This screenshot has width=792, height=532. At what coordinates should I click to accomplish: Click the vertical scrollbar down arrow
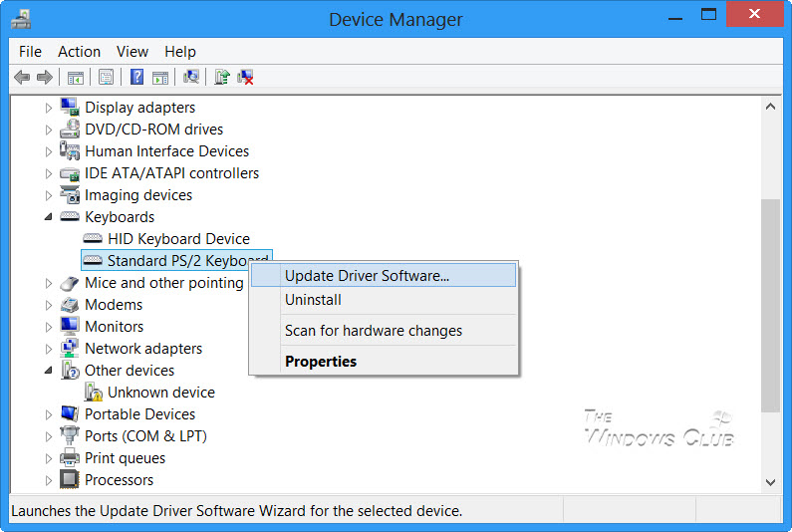click(770, 482)
